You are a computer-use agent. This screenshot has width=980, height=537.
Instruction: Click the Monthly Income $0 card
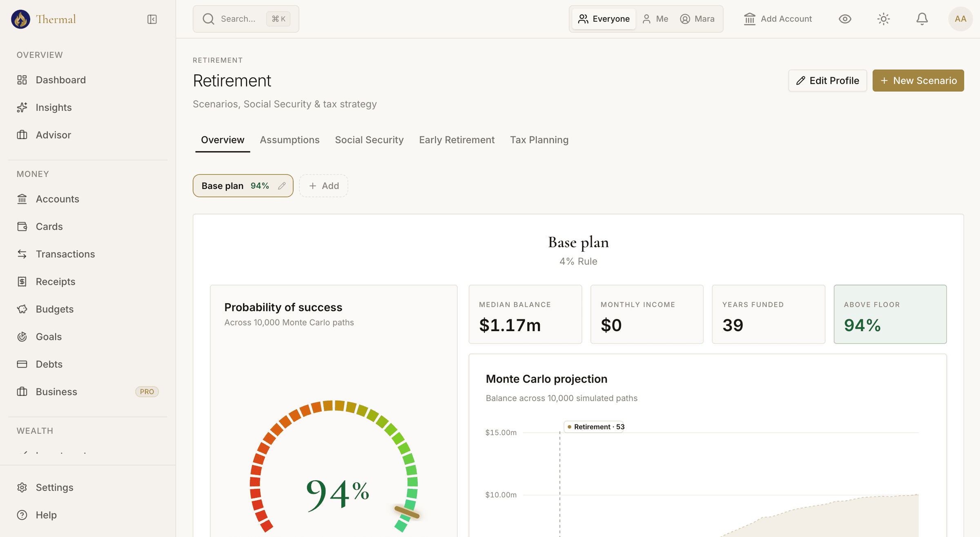pyautogui.click(x=647, y=314)
